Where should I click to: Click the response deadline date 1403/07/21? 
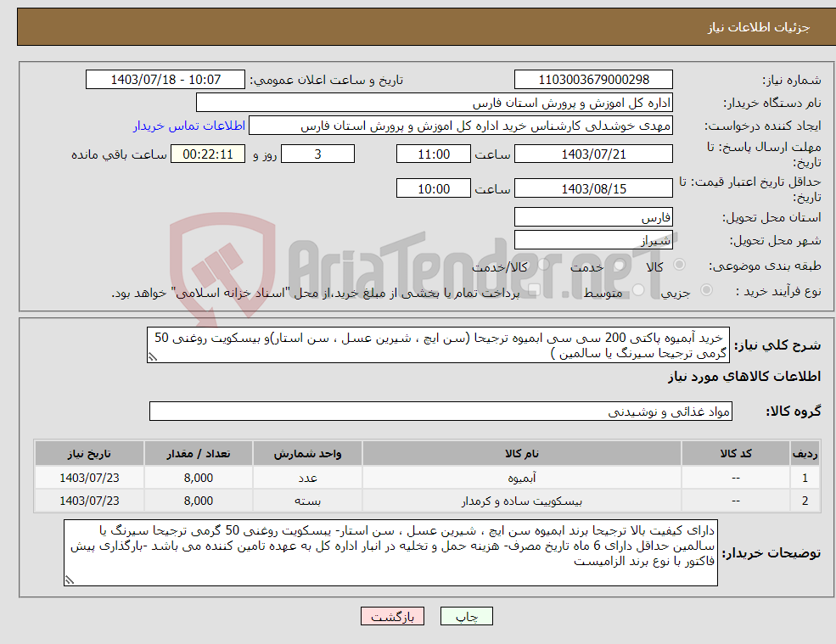(593, 154)
